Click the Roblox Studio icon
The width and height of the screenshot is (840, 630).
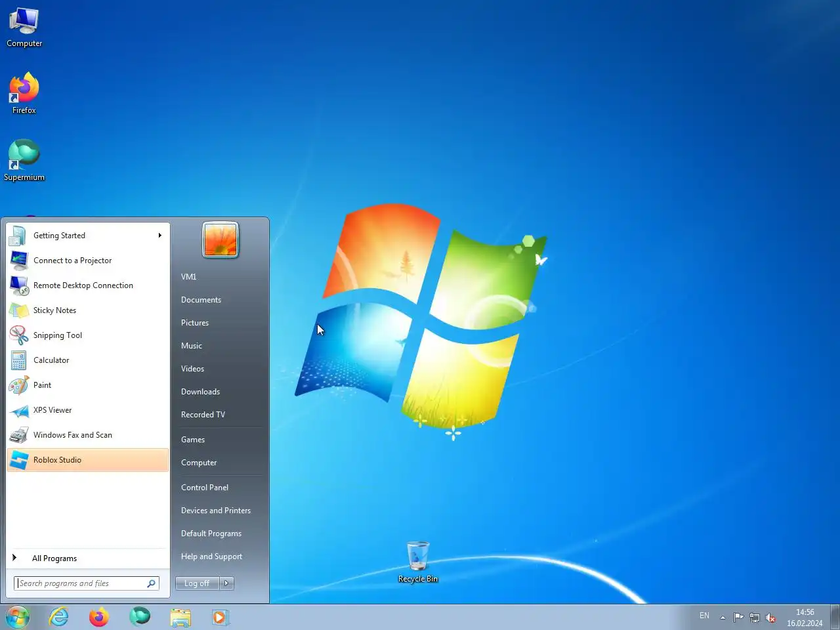[x=19, y=460]
